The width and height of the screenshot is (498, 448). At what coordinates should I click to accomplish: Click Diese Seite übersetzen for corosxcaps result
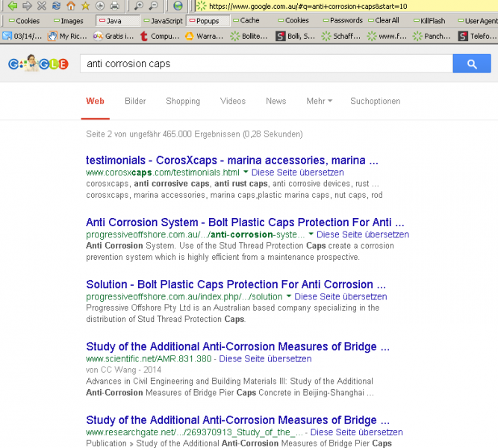[x=298, y=172]
